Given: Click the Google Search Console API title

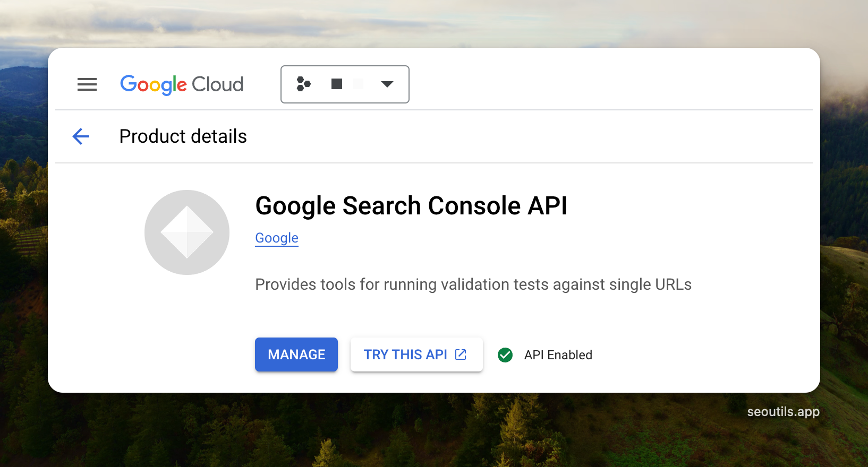Looking at the screenshot, I should point(411,206).
